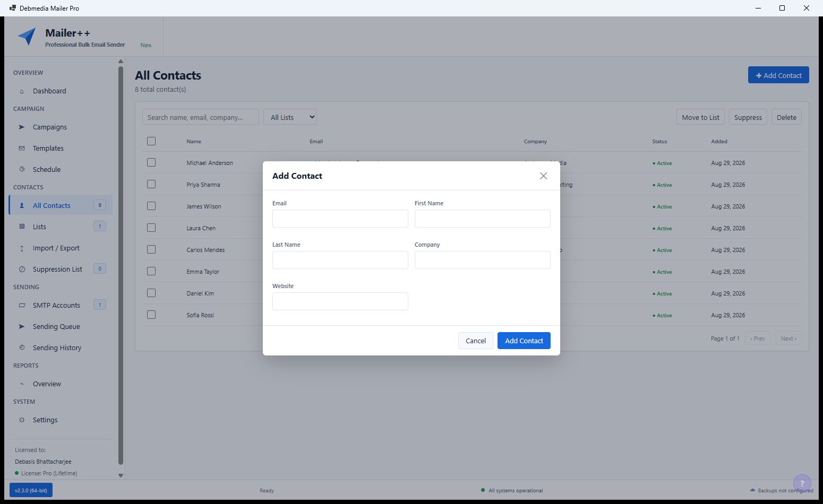Viewport: 823px width, 504px height.
Task: Click the Templates envelope icon
Action: [x=22, y=149]
